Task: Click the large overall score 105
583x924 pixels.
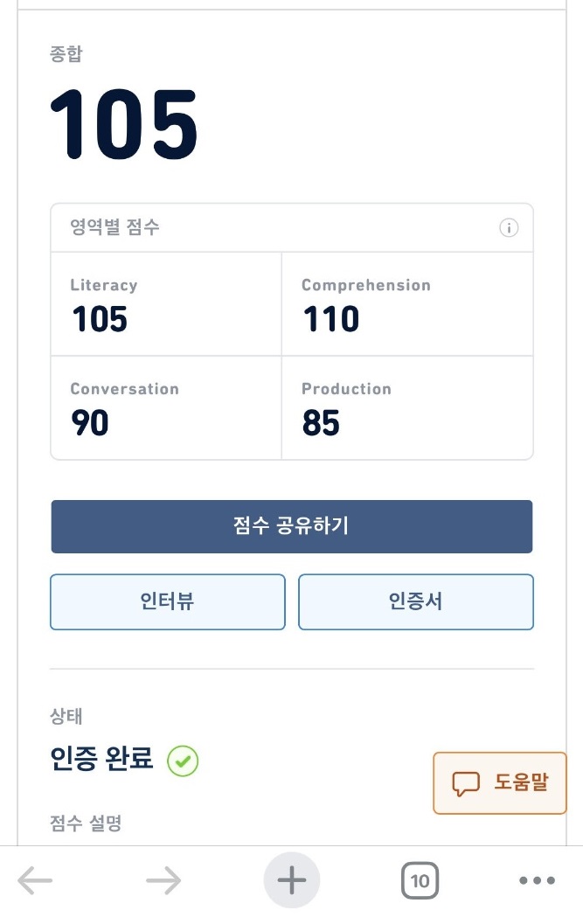Action: click(x=124, y=125)
